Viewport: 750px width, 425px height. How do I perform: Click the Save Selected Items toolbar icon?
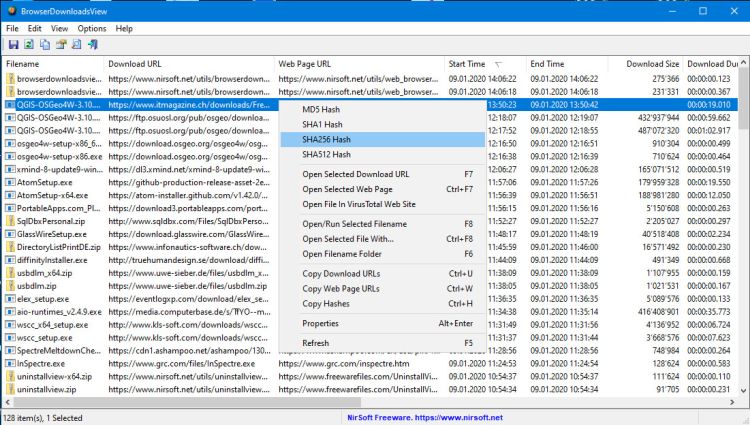[x=13, y=44]
